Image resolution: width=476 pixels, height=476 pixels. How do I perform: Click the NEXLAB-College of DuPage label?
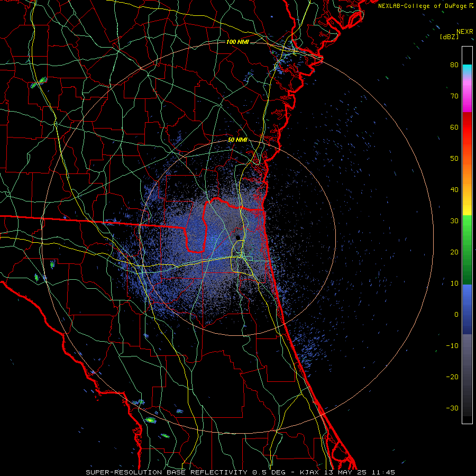(x=426, y=6)
